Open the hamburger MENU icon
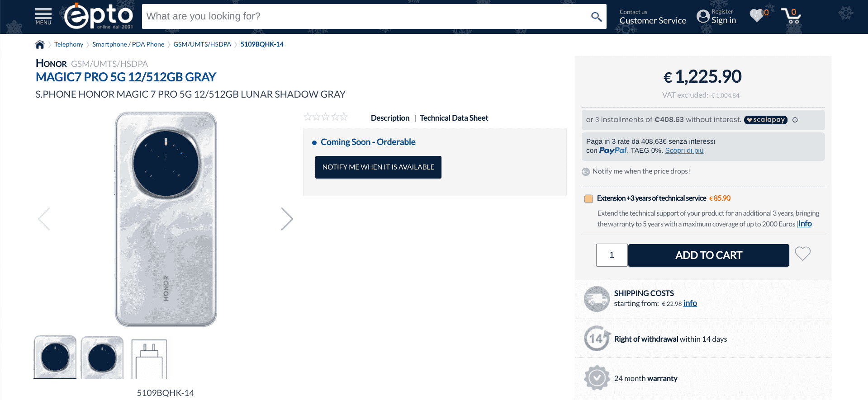 (x=43, y=16)
